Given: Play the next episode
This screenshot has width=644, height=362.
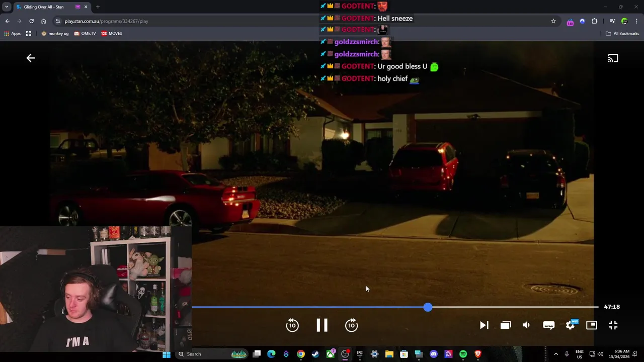Looking at the screenshot, I should [x=484, y=325].
